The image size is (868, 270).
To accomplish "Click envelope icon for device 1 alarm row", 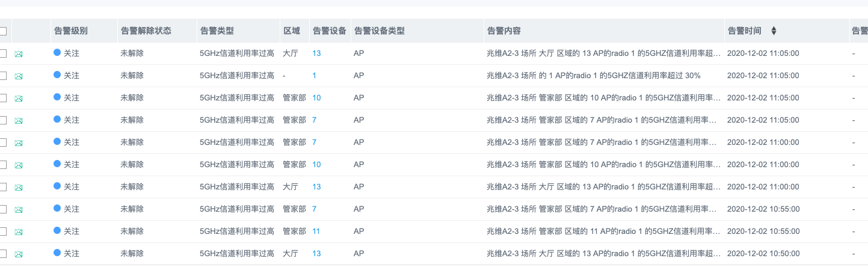I will point(19,76).
